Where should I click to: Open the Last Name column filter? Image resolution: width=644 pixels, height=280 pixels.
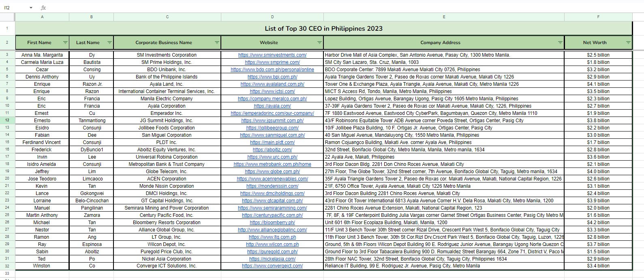109,42
